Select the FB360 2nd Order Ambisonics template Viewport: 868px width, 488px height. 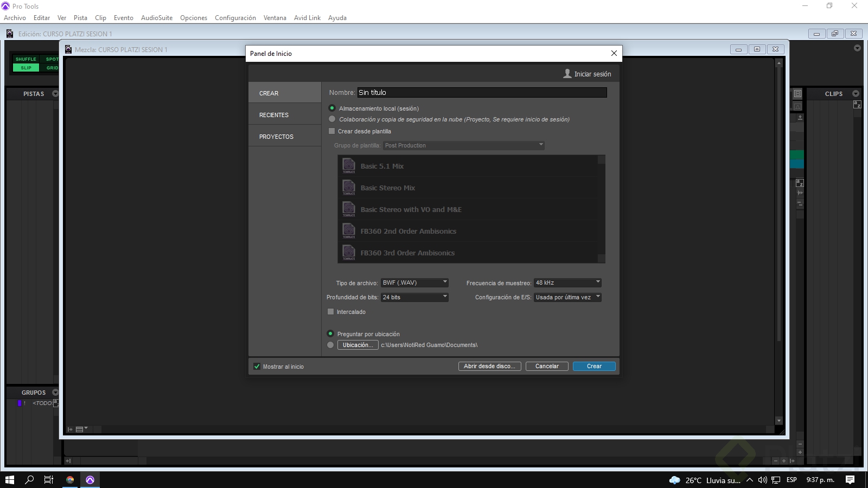pos(409,231)
